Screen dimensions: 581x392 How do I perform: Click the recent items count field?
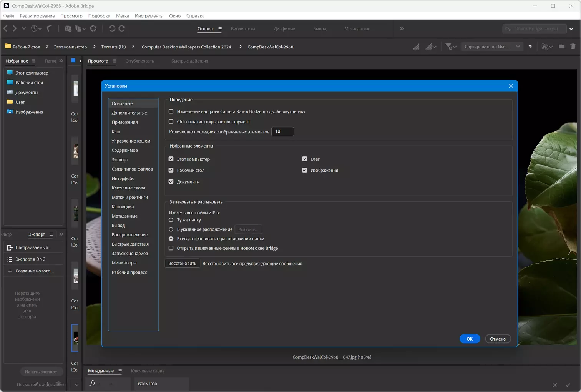click(282, 131)
